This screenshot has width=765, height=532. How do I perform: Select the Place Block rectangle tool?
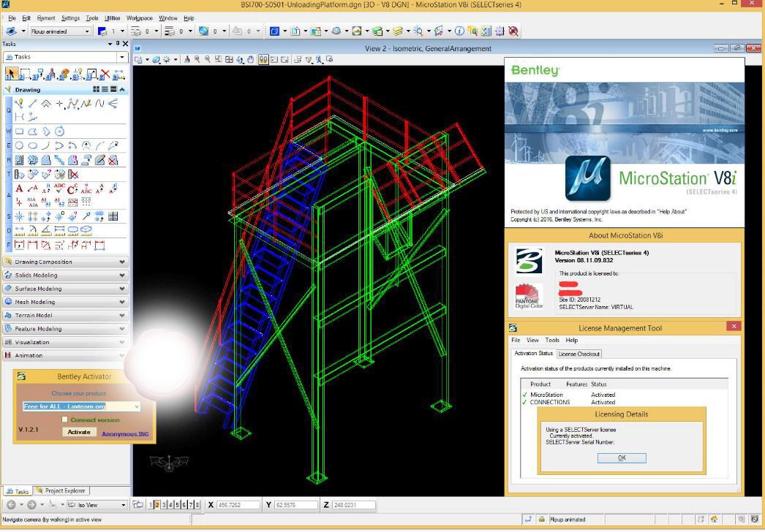(x=20, y=132)
